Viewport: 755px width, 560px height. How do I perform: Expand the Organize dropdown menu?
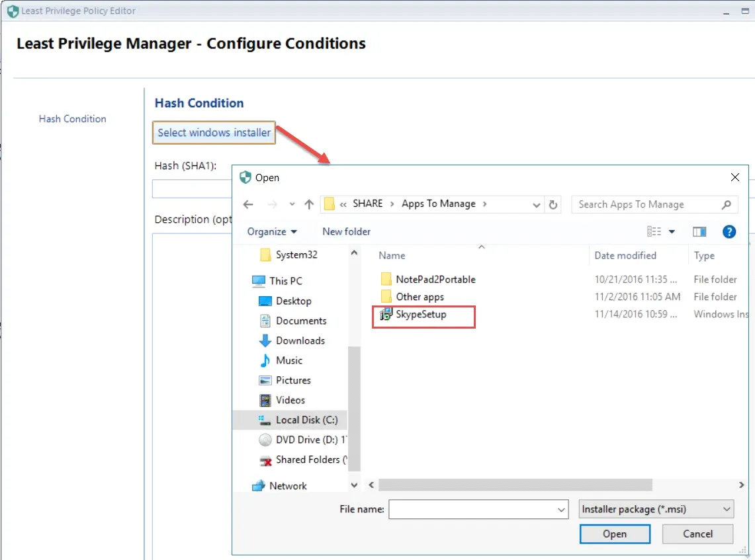click(272, 231)
